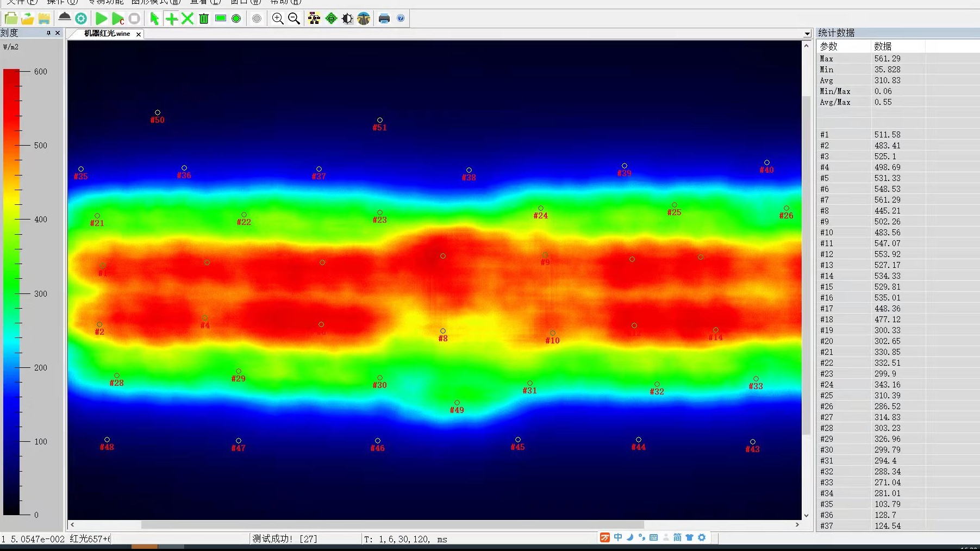Open the document tab list dropdown arrow

807,34
